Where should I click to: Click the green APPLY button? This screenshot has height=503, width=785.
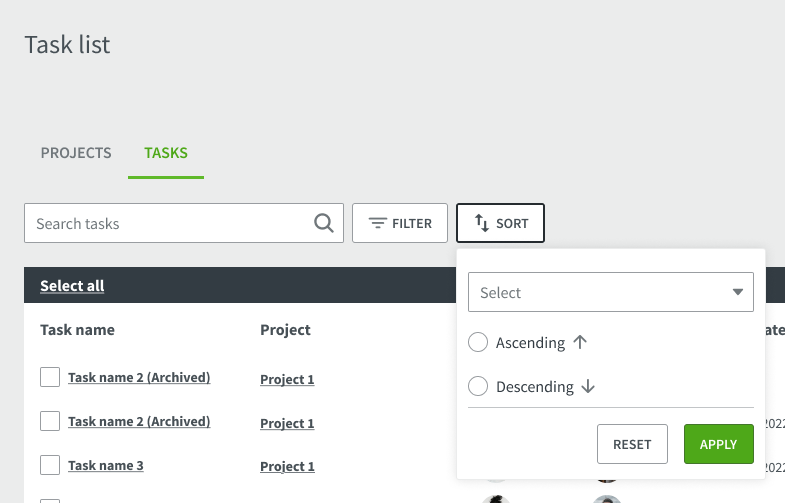click(718, 444)
